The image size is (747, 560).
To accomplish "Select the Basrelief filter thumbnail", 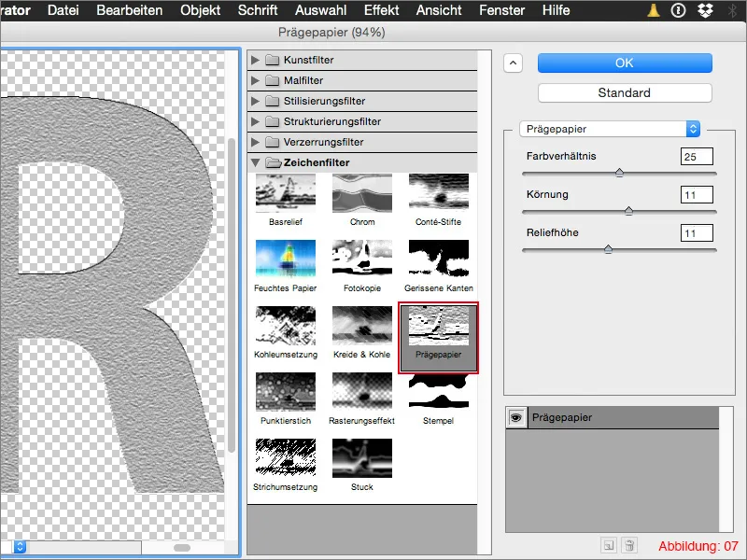I will coord(286,193).
